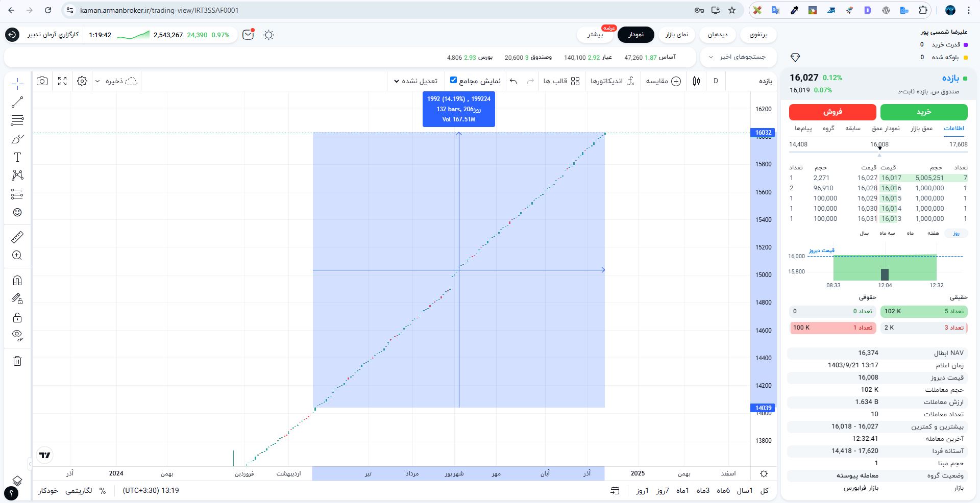980x503 pixels.
Task: Open the دیده‌بان watchlist page
Action: pos(718,35)
